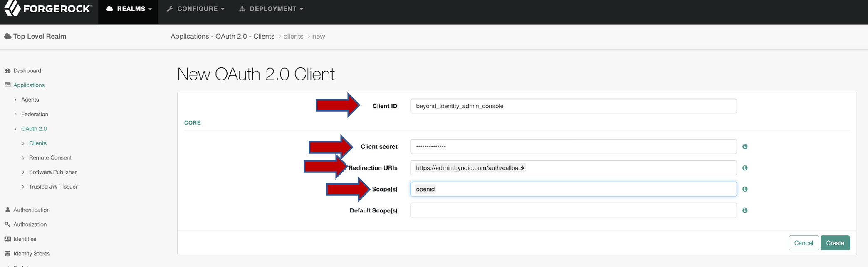Focus the Default Scope(s) input field
This screenshot has width=868, height=267.
573,210
